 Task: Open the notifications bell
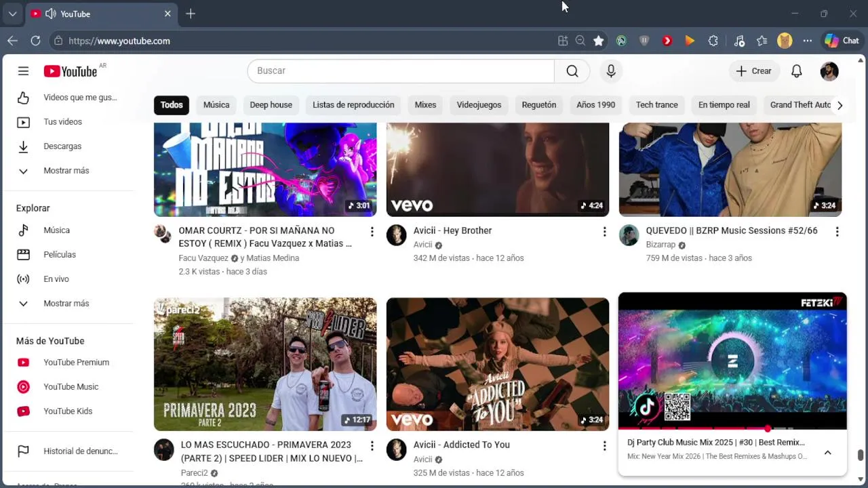click(797, 71)
